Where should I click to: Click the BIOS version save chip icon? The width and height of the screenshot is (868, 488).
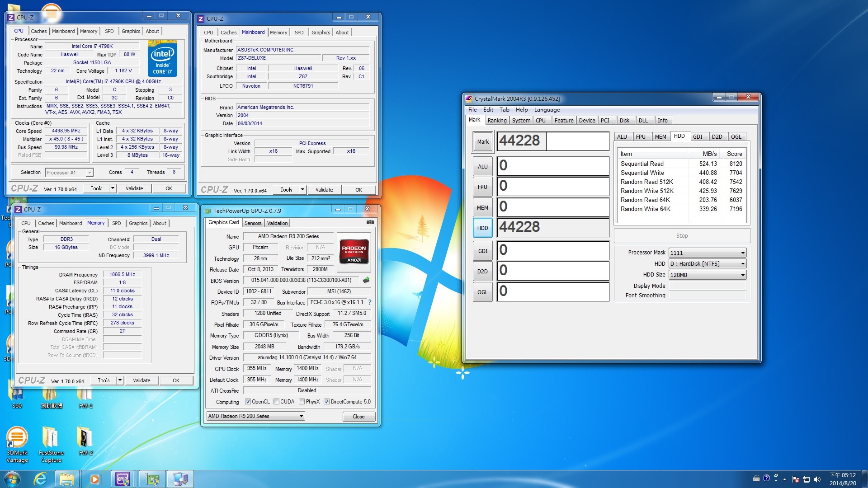pos(366,280)
